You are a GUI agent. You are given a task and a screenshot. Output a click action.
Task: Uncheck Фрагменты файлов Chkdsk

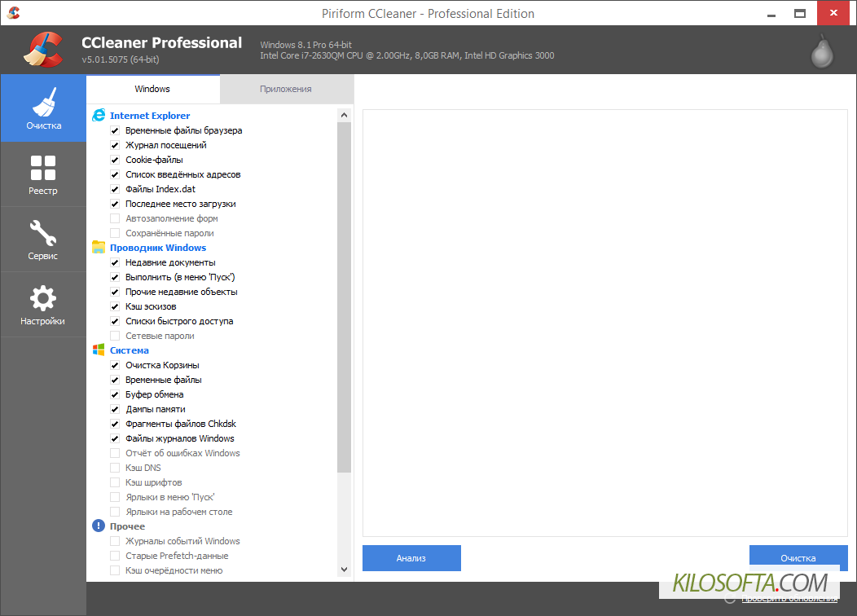115,424
